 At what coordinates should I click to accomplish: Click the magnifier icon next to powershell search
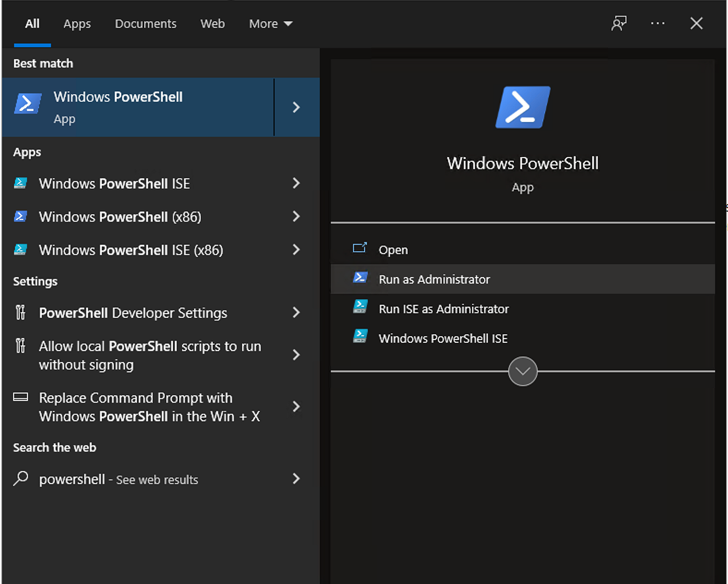coord(20,478)
